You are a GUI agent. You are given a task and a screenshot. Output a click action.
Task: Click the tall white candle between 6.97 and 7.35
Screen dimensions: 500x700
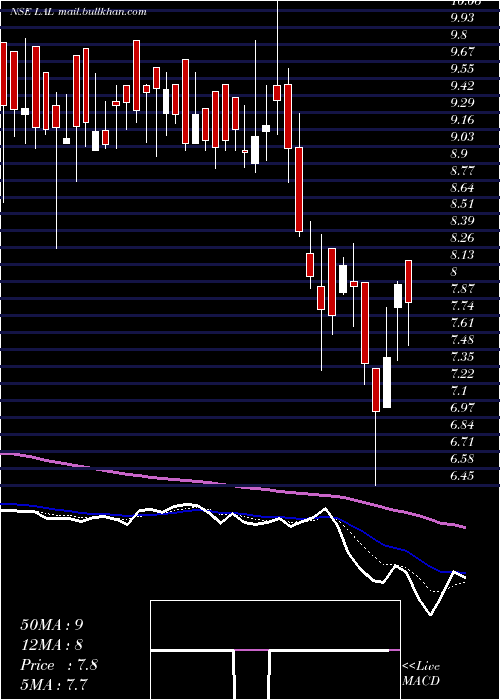(x=387, y=382)
